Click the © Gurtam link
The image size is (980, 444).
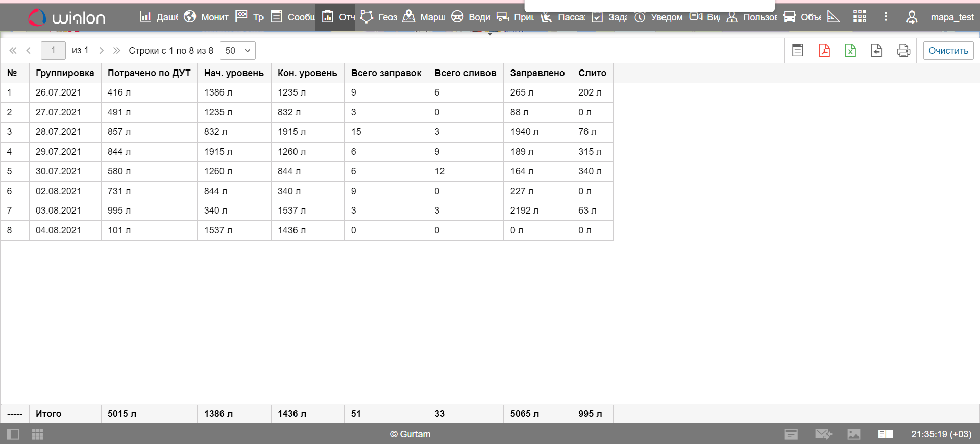(410, 434)
